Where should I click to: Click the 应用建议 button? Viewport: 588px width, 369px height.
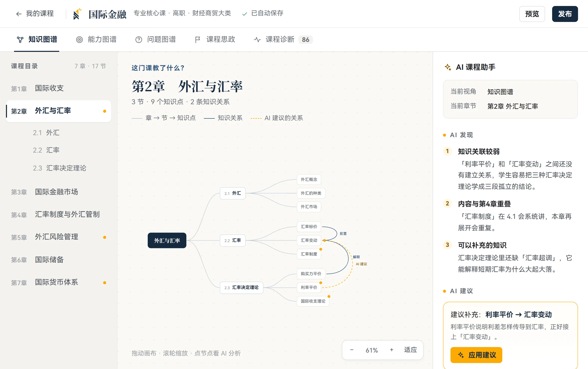476,355
